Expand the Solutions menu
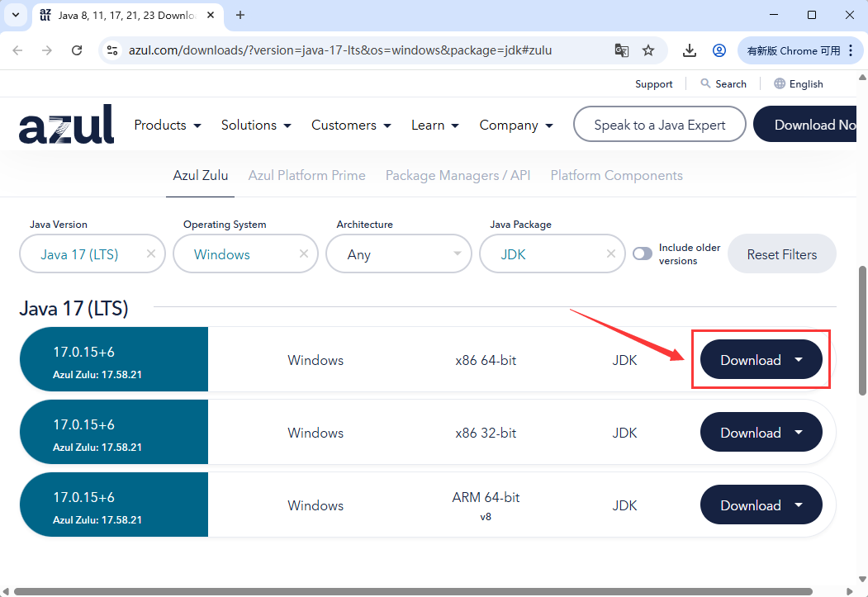The height and width of the screenshot is (597, 868). (256, 125)
